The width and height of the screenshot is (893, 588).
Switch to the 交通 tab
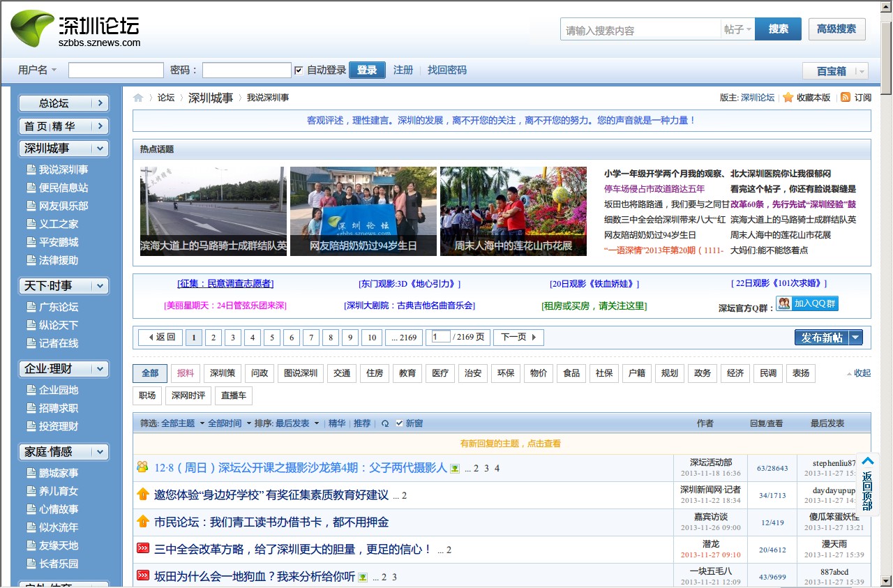[342, 373]
